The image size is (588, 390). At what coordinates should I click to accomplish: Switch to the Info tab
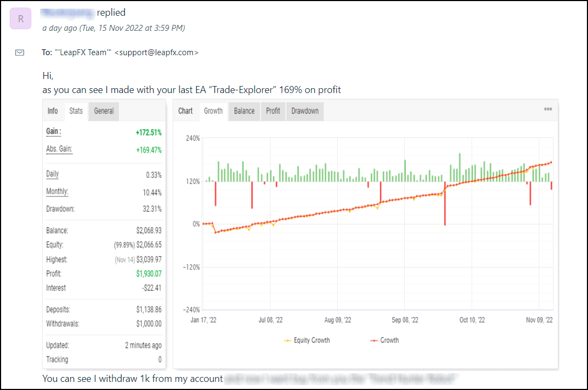52,111
